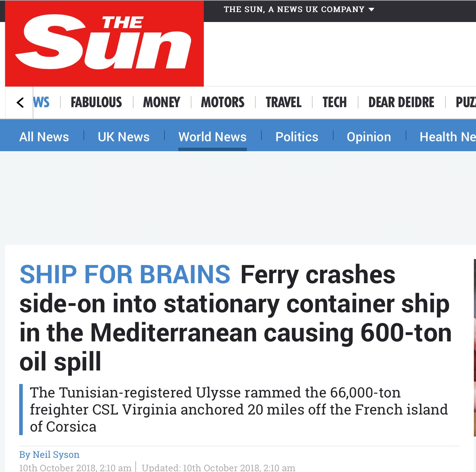Switch to the Opinion tab
Image resolution: width=476 pixels, height=472 pixels.
tap(369, 137)
